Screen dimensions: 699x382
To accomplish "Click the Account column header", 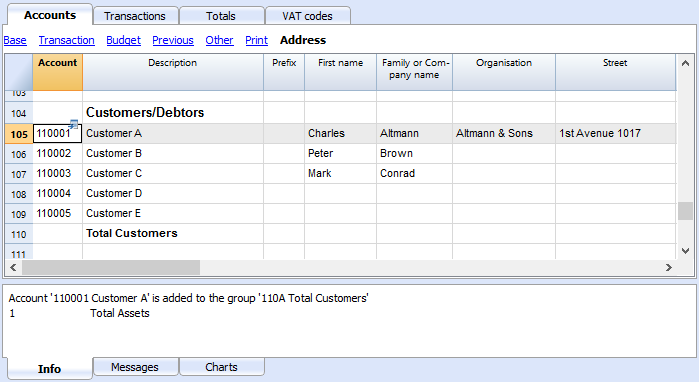I will (58, 72).
